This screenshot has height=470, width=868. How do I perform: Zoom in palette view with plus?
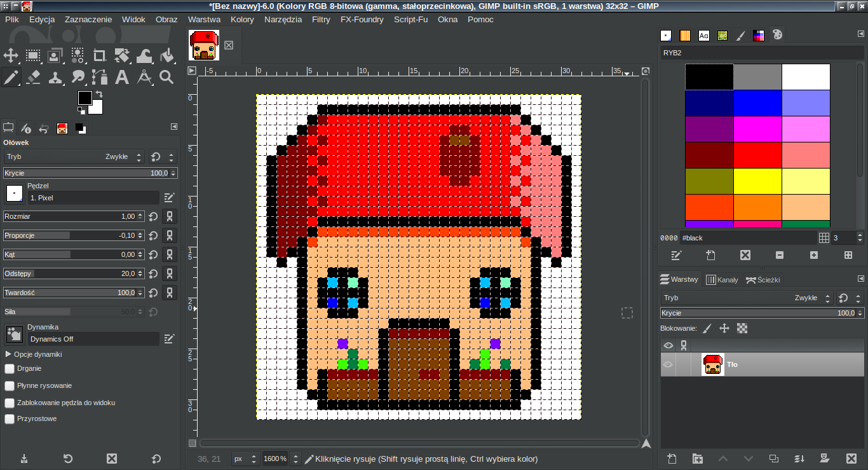[x=814, y=255]
